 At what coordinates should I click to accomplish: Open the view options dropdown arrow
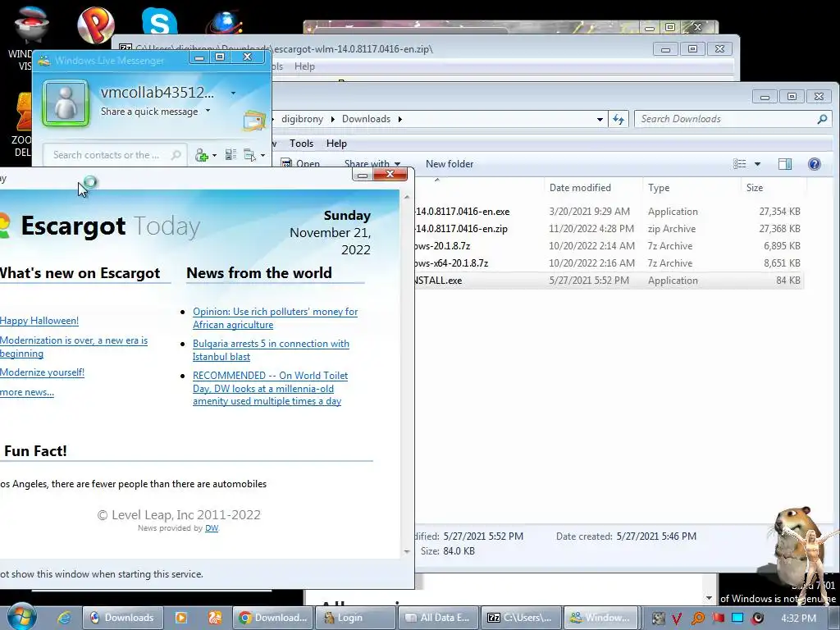(x=757, y=164)
